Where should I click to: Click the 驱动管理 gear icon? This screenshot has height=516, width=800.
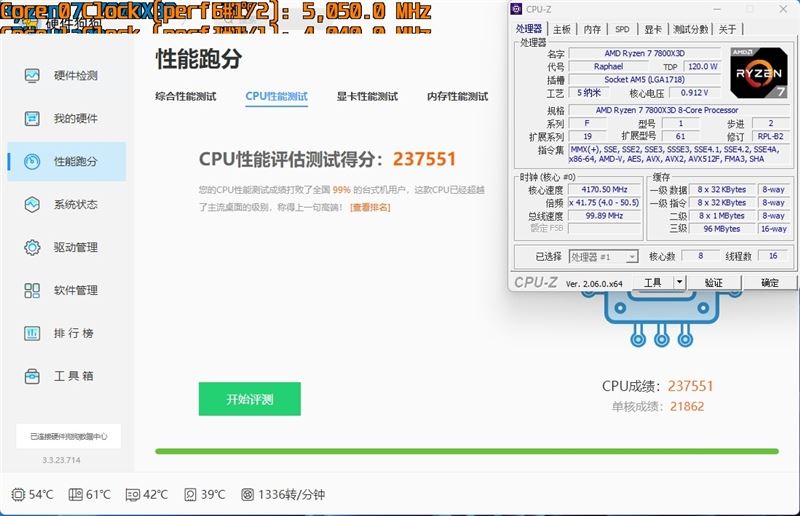pyautogui.click(x=32, y=247)
